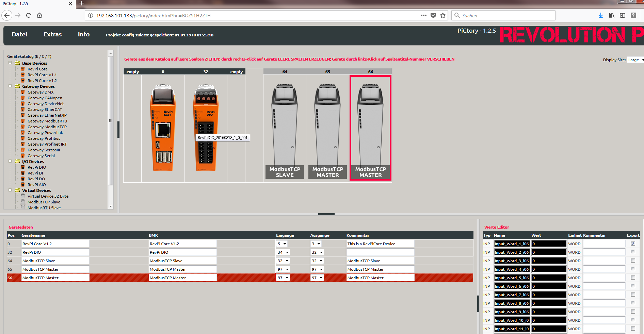The width and height of the screenshot is (644, 334).
Task: Collapse the Gateway Devices tree node
Action: [x=10, y=86]
